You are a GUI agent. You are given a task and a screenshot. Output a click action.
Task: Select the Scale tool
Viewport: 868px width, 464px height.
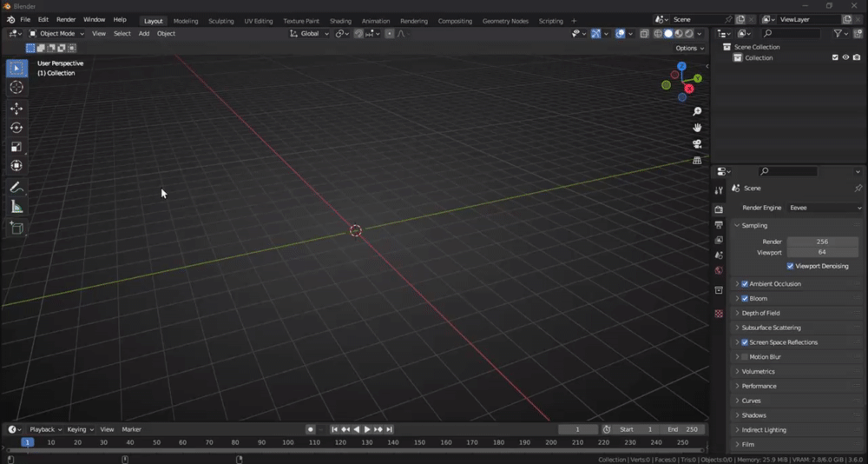16,147
